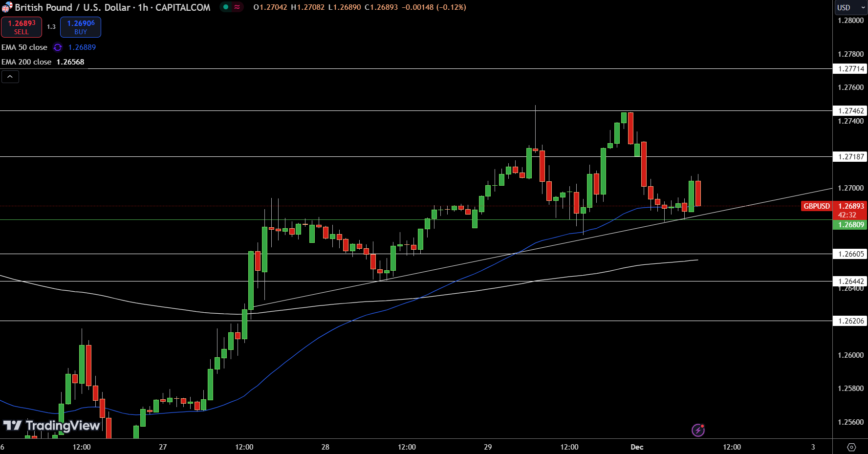Click the 28 date label on time axis

coord(325,447)
